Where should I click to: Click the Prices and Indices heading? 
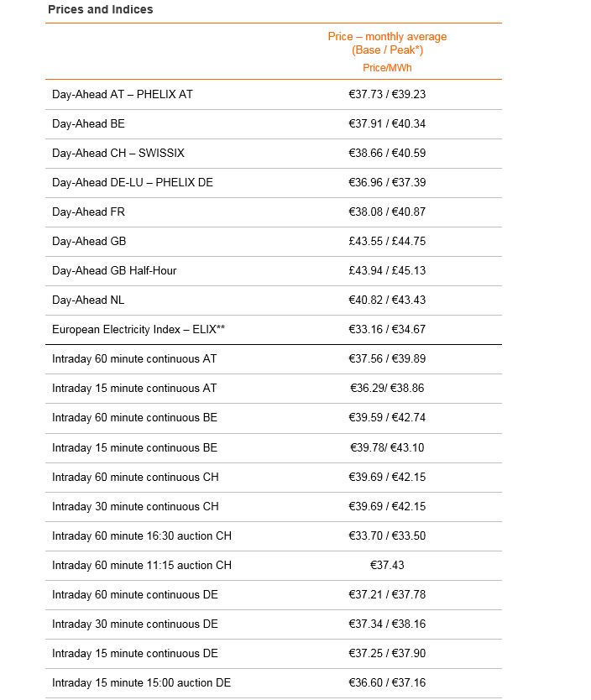click(101, 9)
